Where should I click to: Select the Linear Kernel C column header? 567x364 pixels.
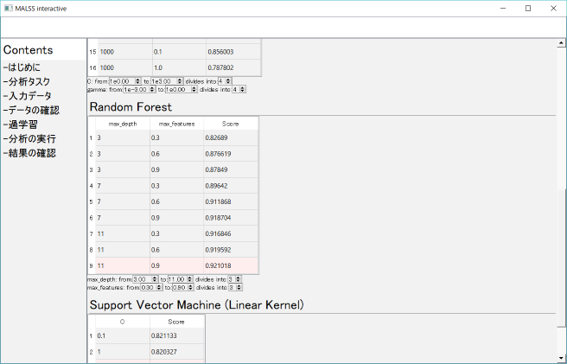[123, 322]
